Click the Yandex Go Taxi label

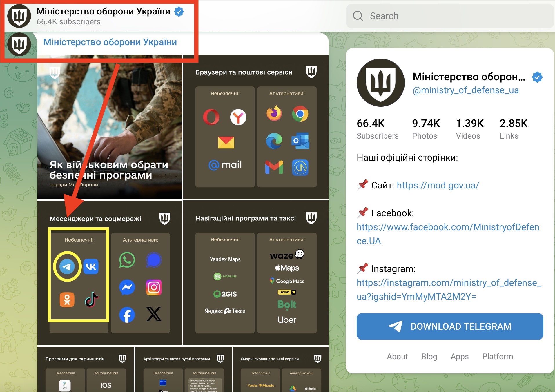click(x=225, y=311)
